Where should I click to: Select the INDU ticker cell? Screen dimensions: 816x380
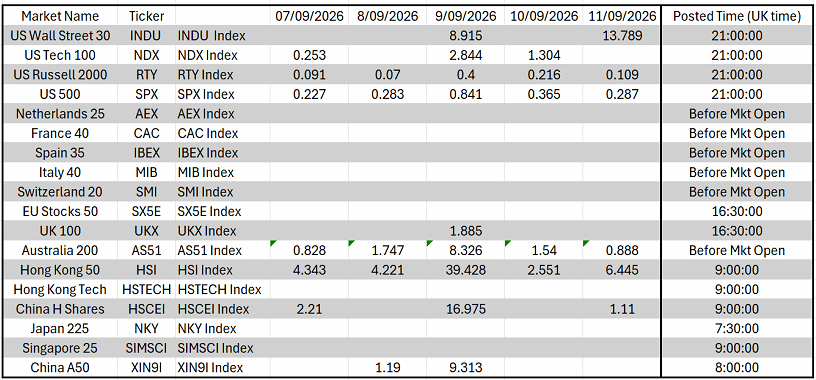click(x=146, y=36)
